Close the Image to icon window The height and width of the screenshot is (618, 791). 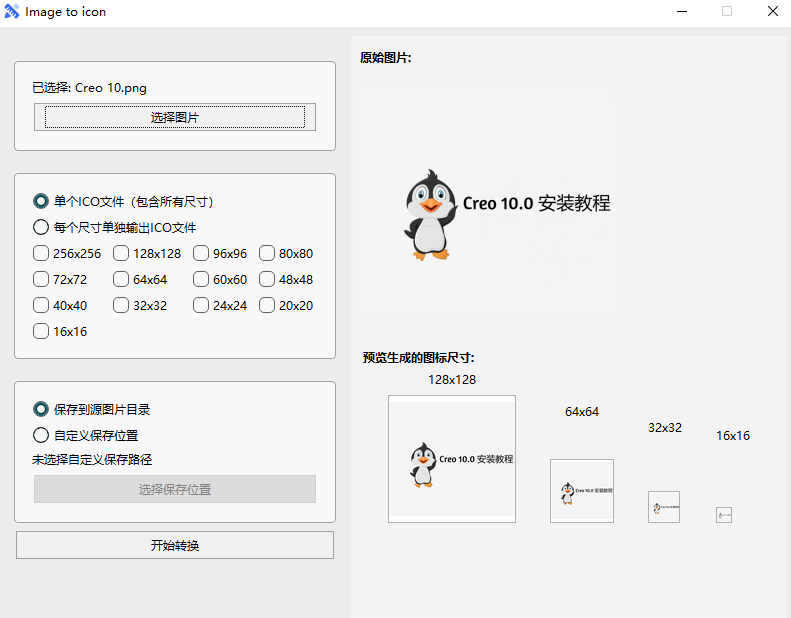click(x=773, y=11)
